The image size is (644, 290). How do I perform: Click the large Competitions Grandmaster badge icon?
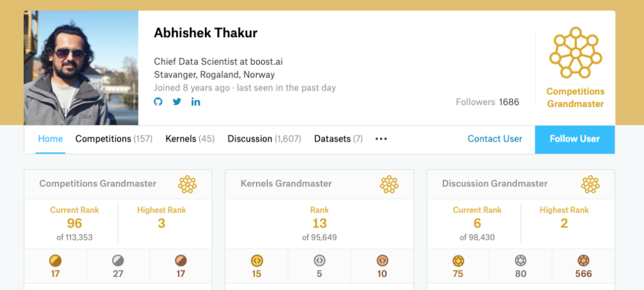[x=575, y=53]
